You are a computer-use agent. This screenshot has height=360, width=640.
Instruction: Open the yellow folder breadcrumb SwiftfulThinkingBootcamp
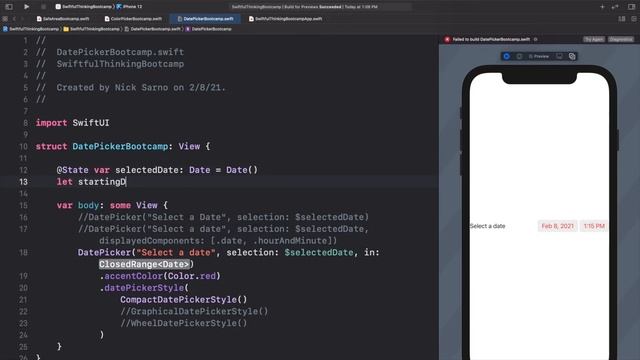pos(92,29)
